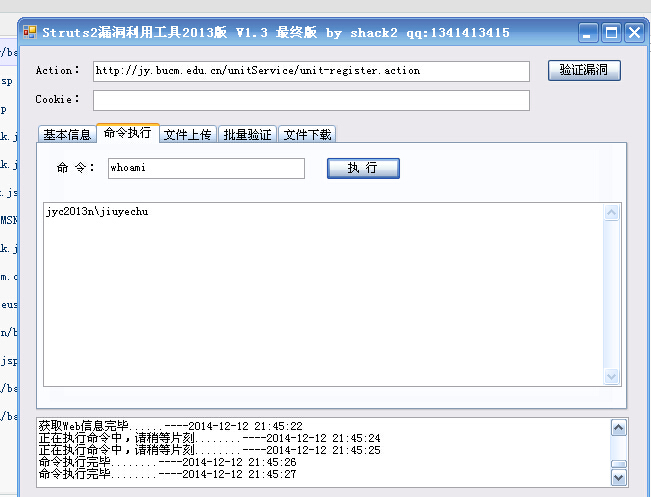Click the 执 行 execute button
The image size is (651, 497).
pyautogui.click(x=363, y=168)
